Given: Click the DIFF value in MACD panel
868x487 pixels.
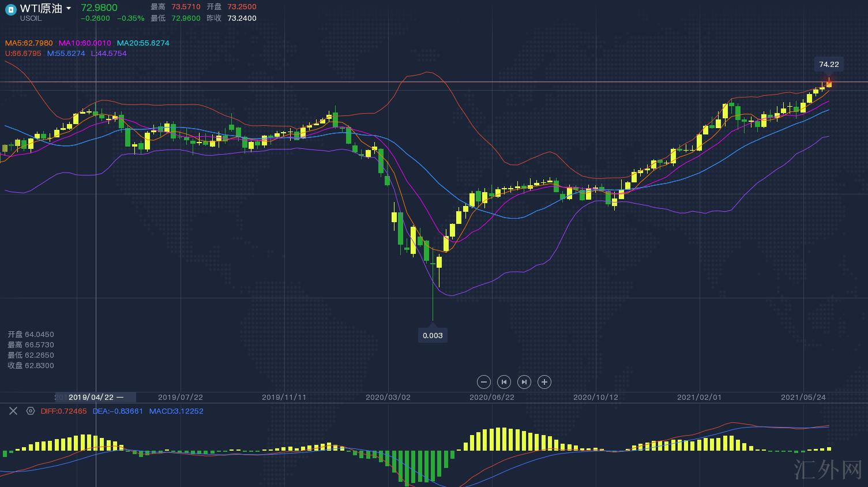Looking at the screenshot, I should pyautogui.click(x=63, y=411).
